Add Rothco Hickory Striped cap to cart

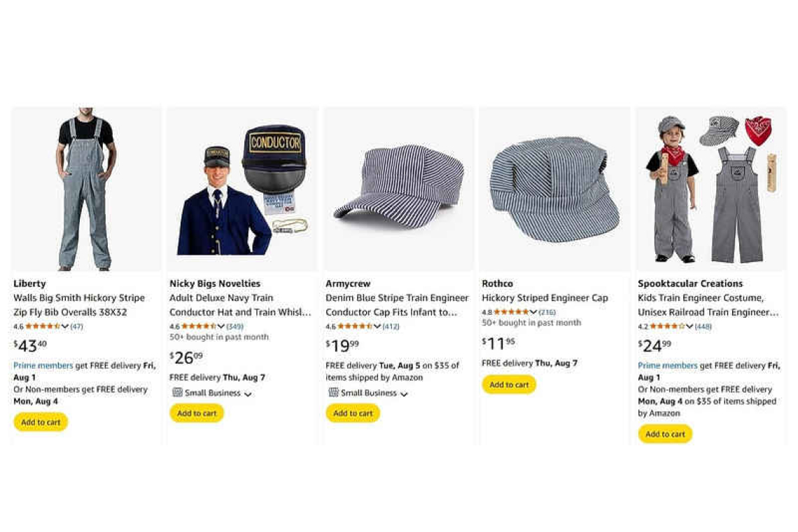509,384
